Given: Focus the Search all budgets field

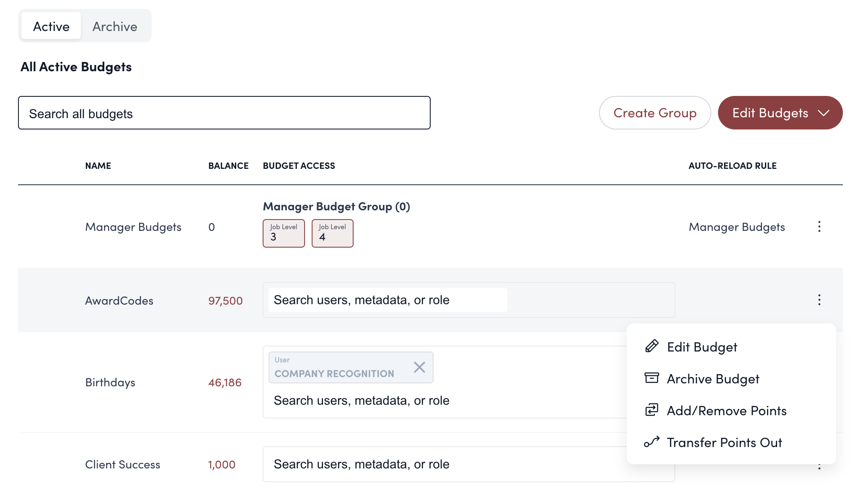Looking at the screenshot, I should click(x=224, y=113).
